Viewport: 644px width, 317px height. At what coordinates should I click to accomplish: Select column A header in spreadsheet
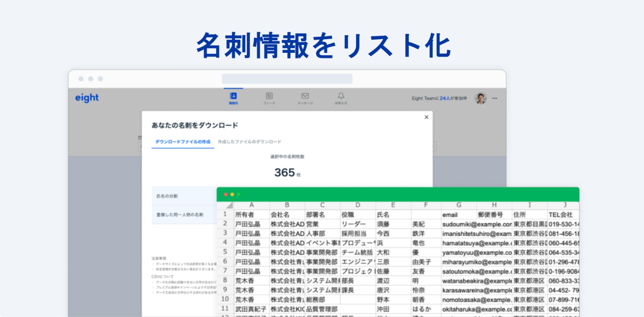pos(251,205)
